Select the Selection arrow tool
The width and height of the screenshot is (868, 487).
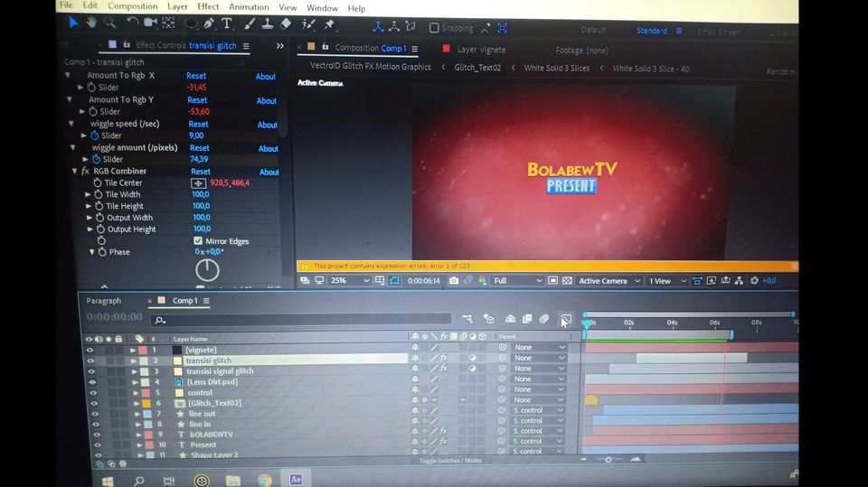coord(73,23)
